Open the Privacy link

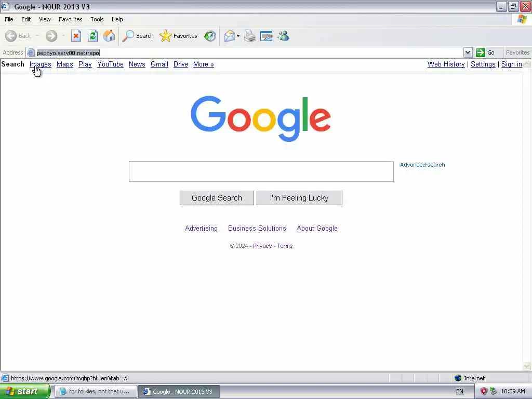point(262,246)
